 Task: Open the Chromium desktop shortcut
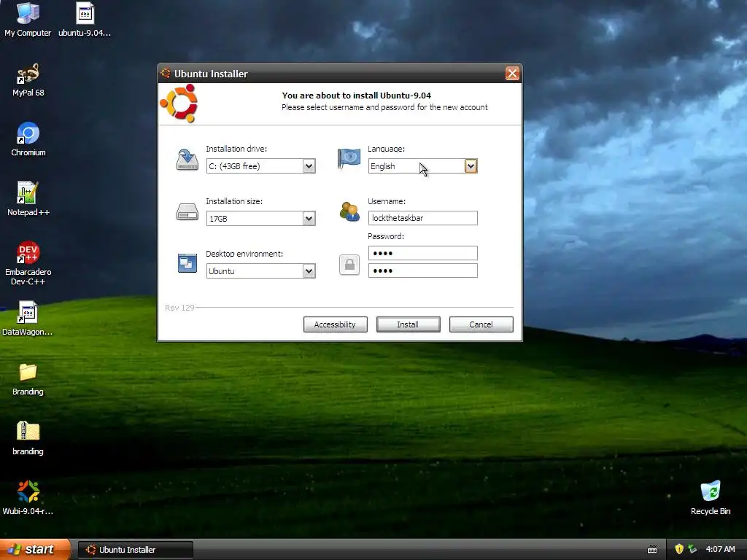28,133
